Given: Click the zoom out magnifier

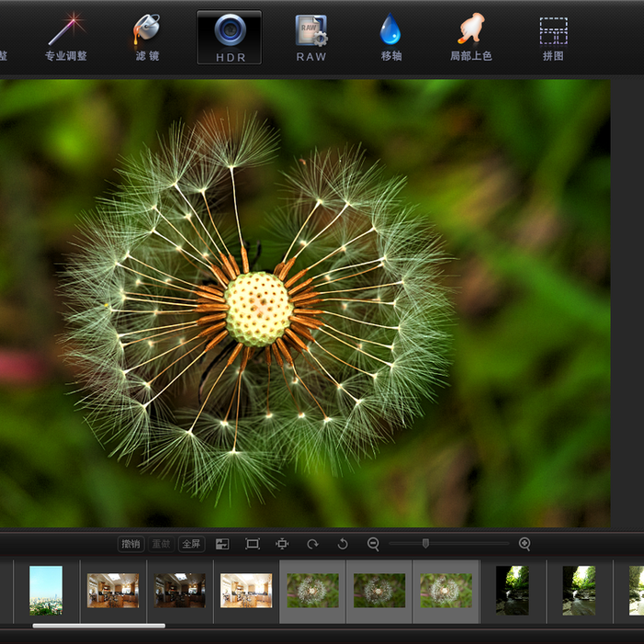Looking at the screenshot, I should [x=373, y=544].
